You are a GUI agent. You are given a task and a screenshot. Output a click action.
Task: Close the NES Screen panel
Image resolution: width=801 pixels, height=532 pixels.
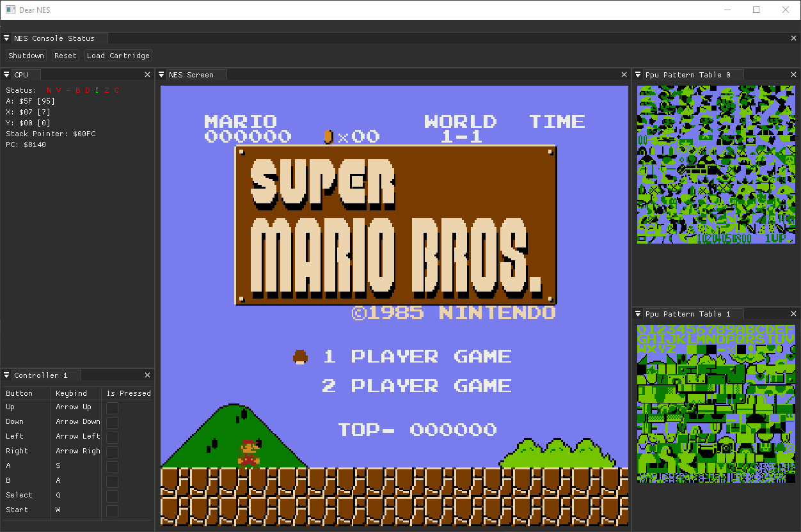coord(624,75)
